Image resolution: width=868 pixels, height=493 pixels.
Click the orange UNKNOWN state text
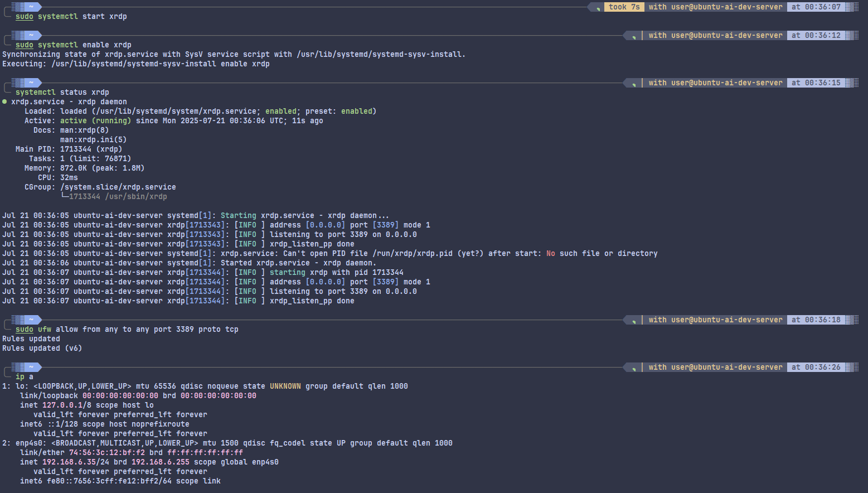coord(285,386)
